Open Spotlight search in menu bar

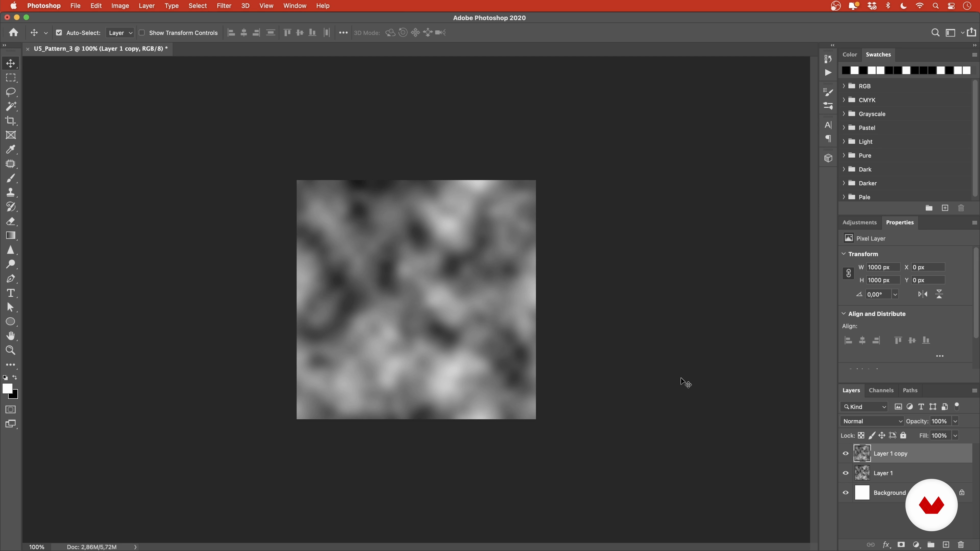click(936, 6)
